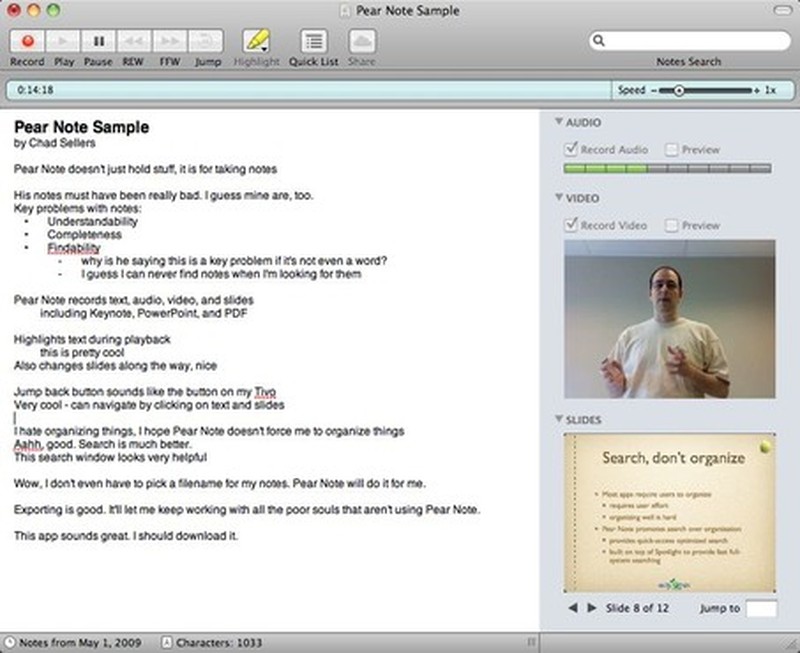The height and width of the screenshot is (653, 800).
Task: Rewind using the REW button
Action: point(134,41)
